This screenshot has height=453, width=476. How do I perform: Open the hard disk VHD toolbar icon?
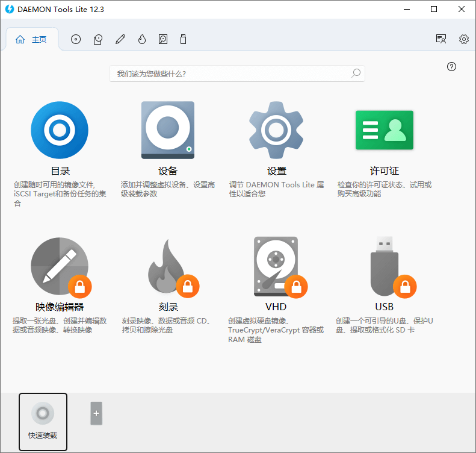pos(163,39)
